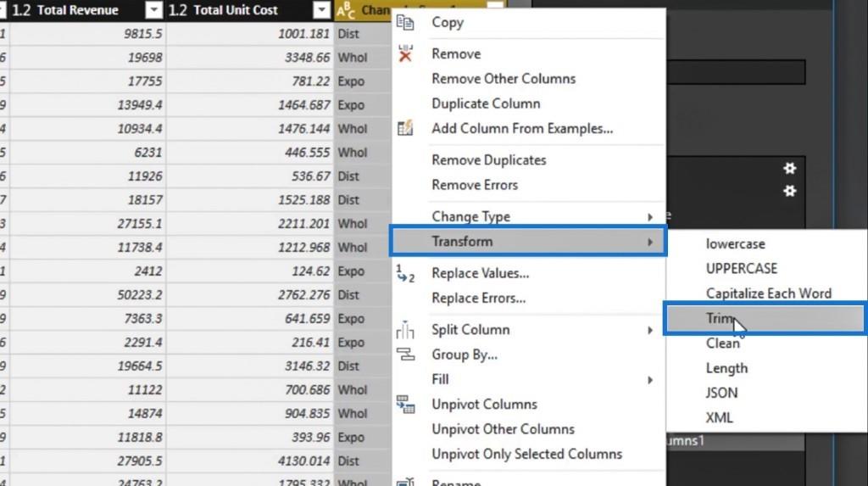Screen dimensions: 868x486
Task: Expand the Split Column submenu arrow
Action: tap(650, 330)
